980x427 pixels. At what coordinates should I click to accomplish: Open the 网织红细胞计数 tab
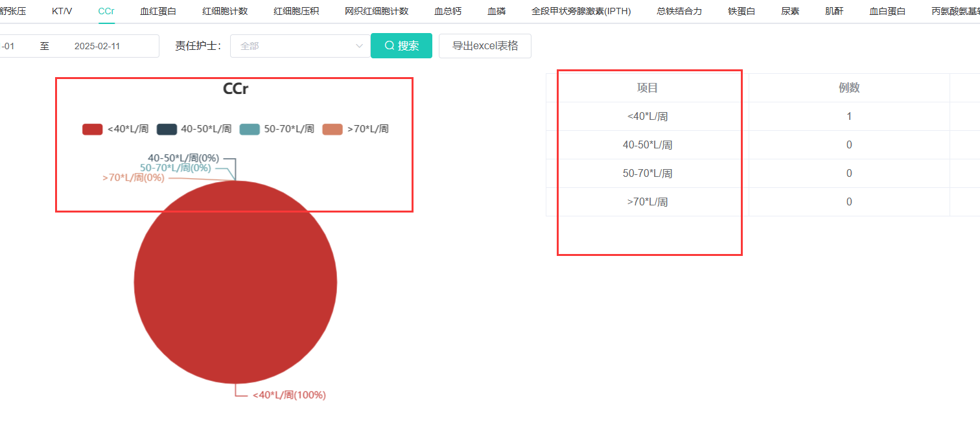[377, 11]
